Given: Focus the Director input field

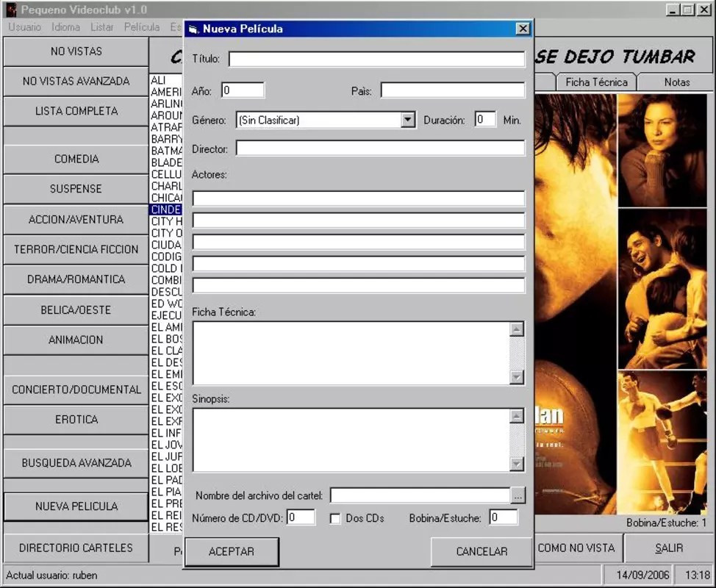Looking at the screenshot, I should click(x=380, y=148).
